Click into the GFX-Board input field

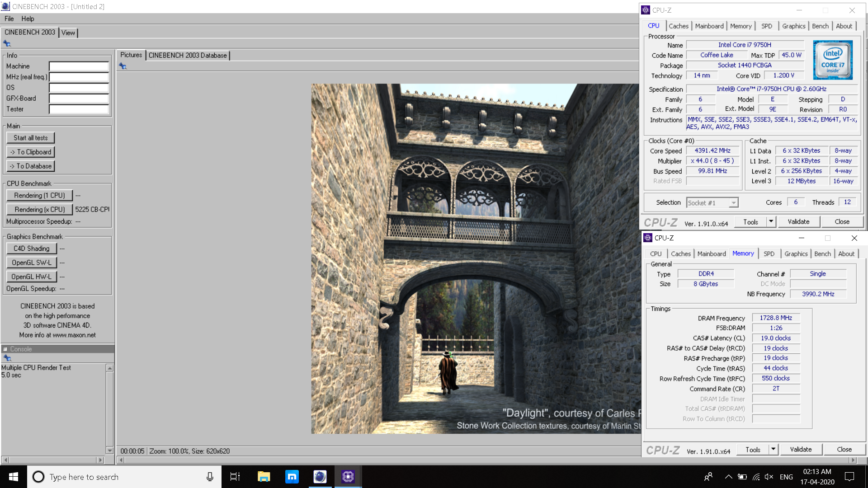coord(79,99)
